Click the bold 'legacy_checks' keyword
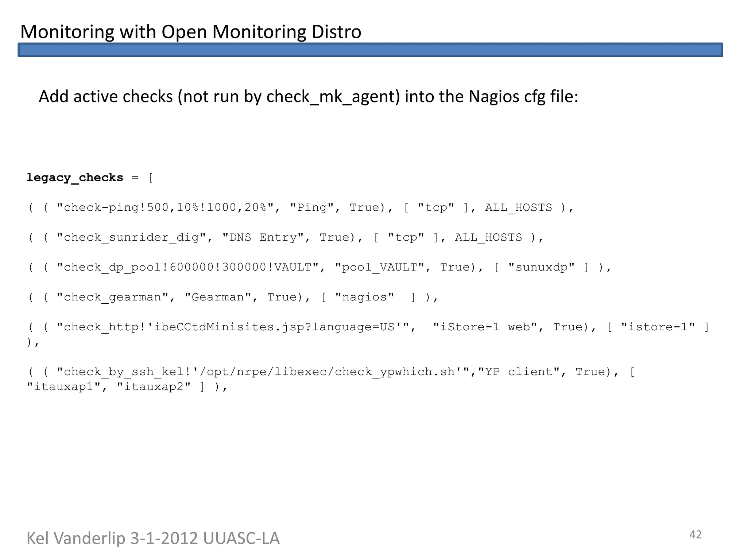747x560 pixels. click(x=75, y=178)
